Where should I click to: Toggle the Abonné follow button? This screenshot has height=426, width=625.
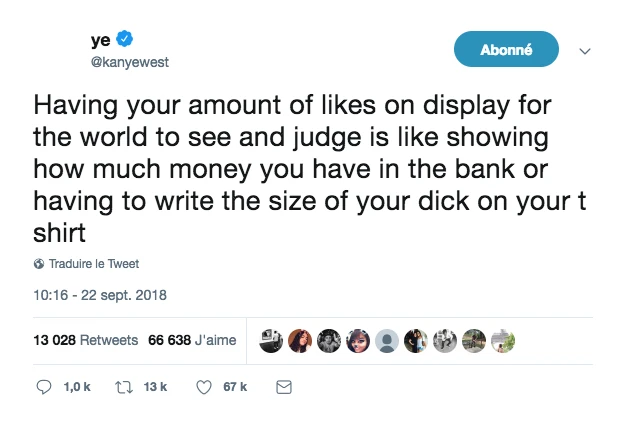(506, 49)
